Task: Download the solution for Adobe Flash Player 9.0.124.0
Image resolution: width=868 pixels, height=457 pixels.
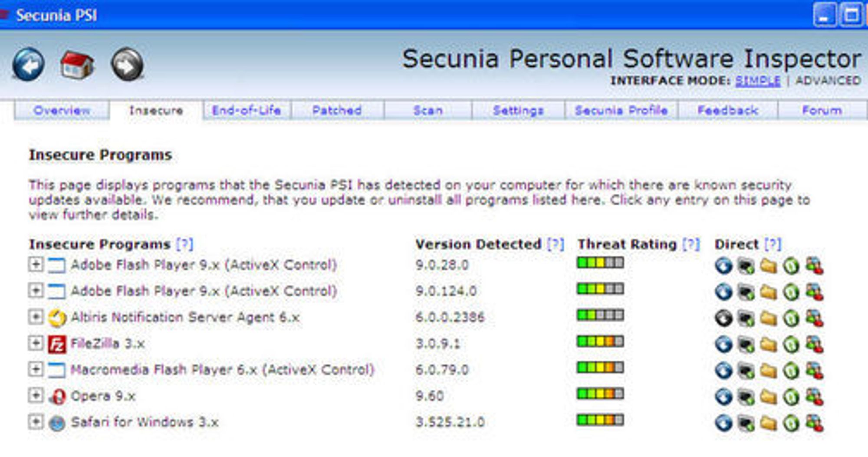Action: tap(723, 292)
